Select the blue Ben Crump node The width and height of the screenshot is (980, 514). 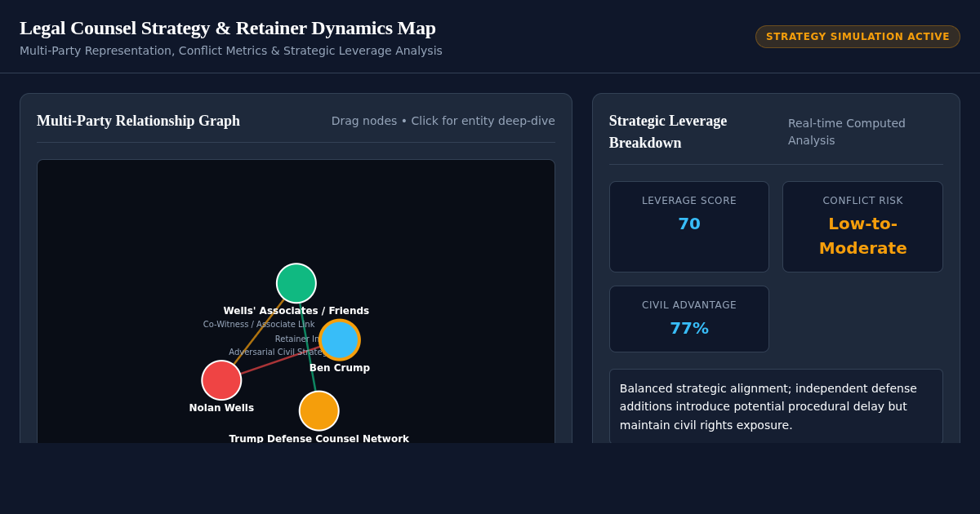pyautogui.click(x=340, y=339)
